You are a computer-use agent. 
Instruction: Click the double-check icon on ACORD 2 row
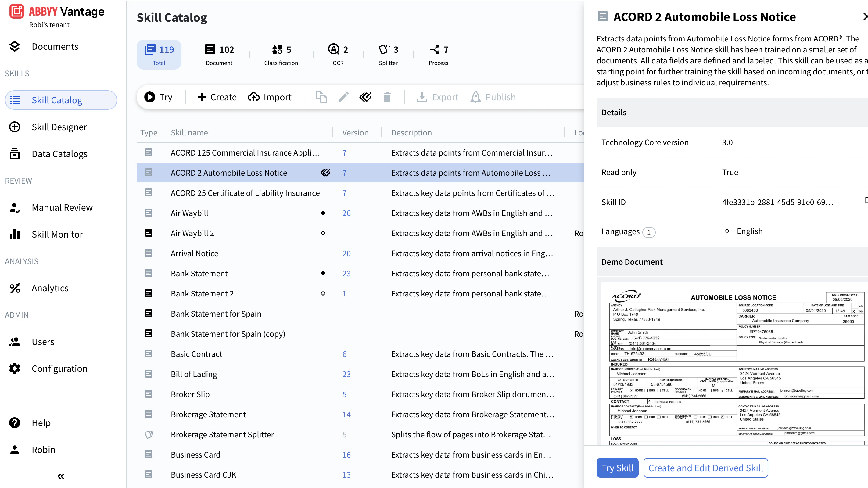click(325, 173)
